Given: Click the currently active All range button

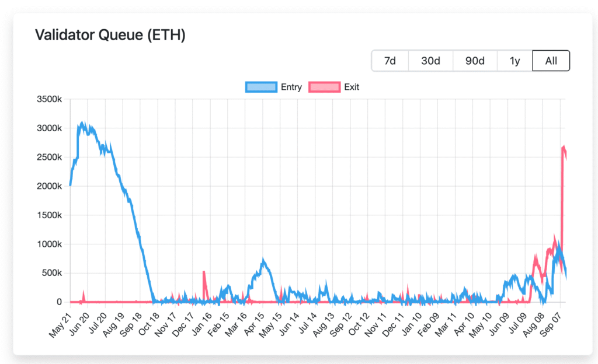Looking at the screenshot, I should [x=550, y=61].
